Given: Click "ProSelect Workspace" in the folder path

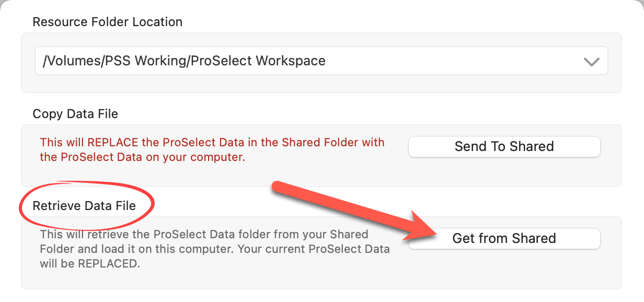Looking at the screenshot, I should (258, 61).
